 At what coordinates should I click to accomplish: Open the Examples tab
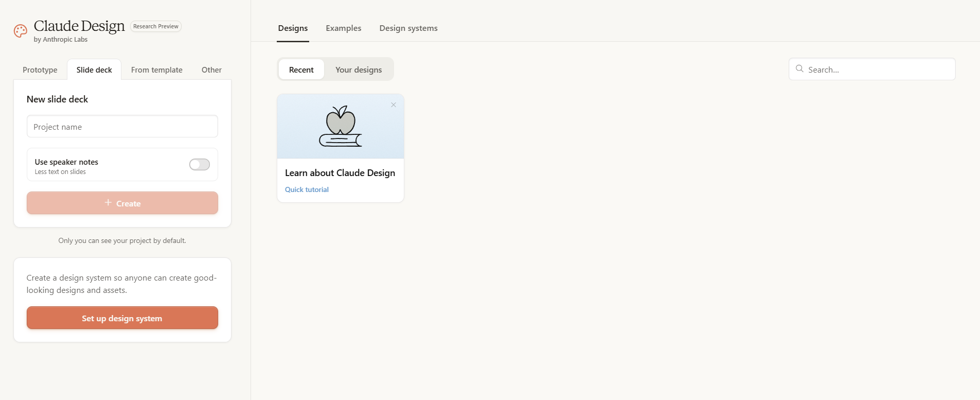point(344,28)
